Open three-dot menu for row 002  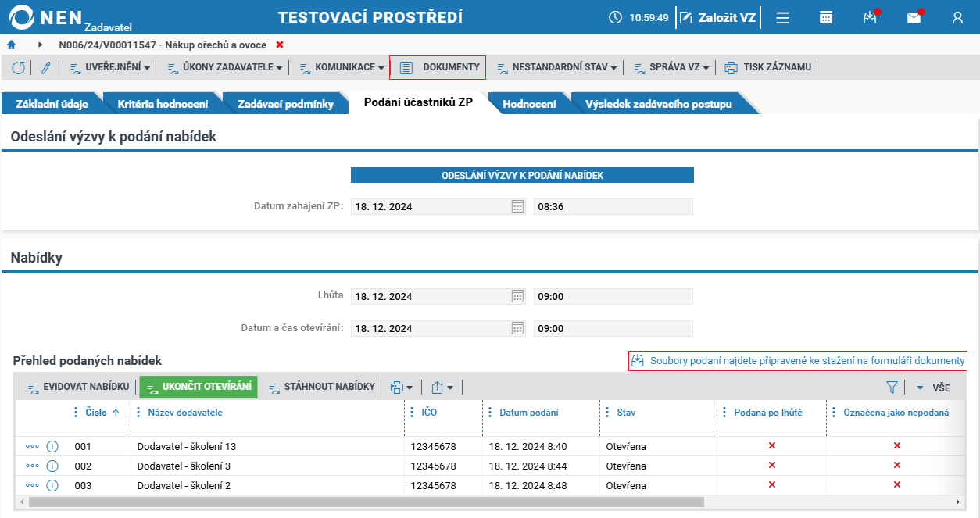tap(32, 466)
